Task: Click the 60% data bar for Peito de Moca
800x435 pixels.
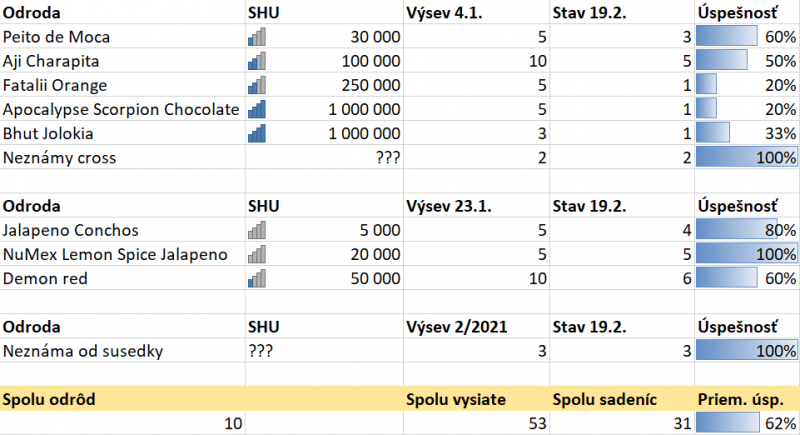Action: point(728,37)
